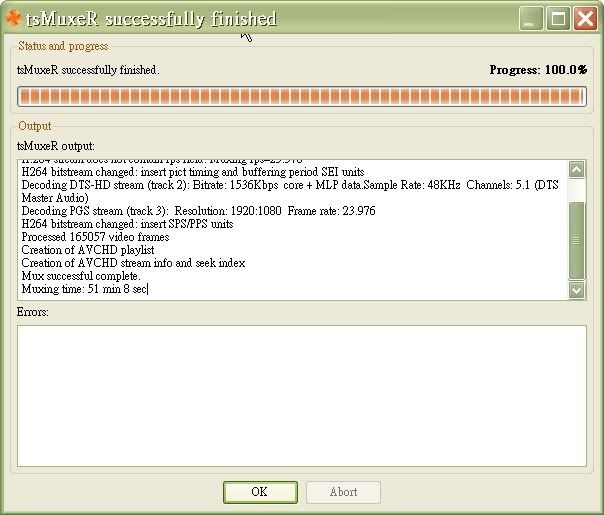Screen dimensions: 604x515
Task: Click the 'Muxing time: 51 min 8 sec' line
Action: tap(84, 289)
